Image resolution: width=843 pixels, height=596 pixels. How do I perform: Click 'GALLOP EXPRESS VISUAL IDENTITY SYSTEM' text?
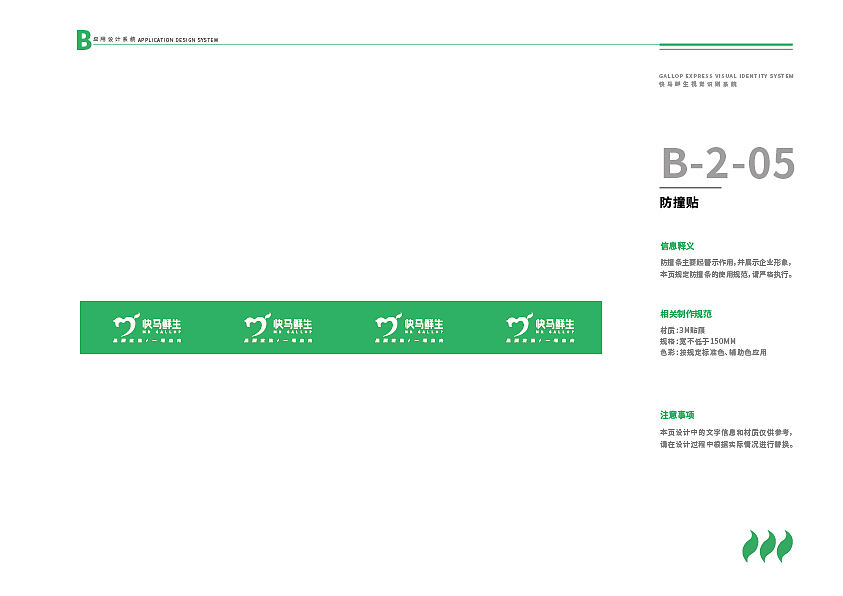tap(726, 76)
